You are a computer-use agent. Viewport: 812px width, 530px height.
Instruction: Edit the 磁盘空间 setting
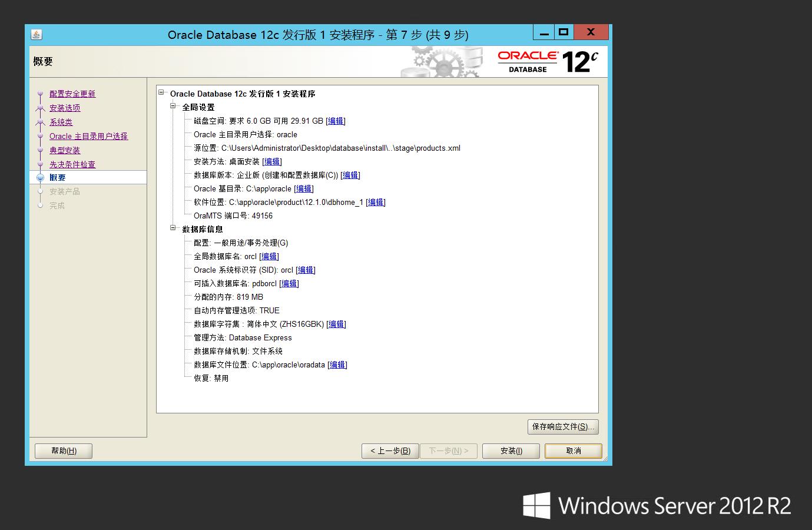tap(336, 121)
